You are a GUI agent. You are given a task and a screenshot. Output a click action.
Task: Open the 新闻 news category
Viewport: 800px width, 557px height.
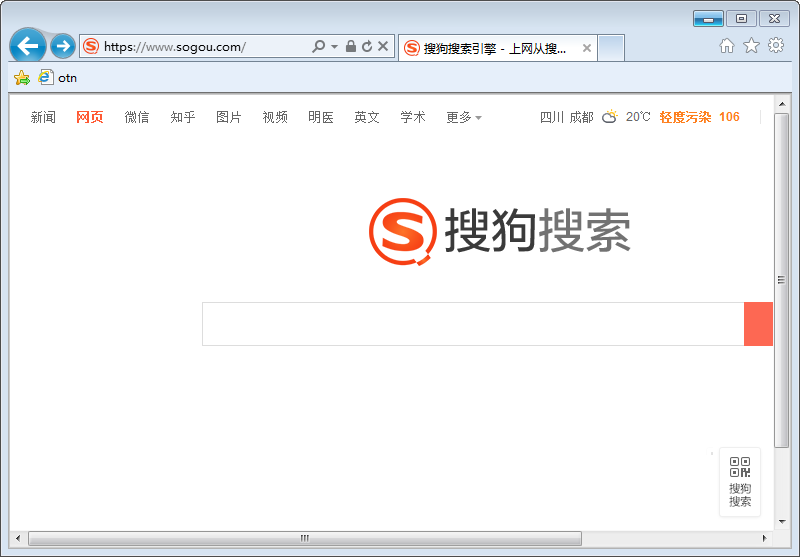click(x=43, y=117)
